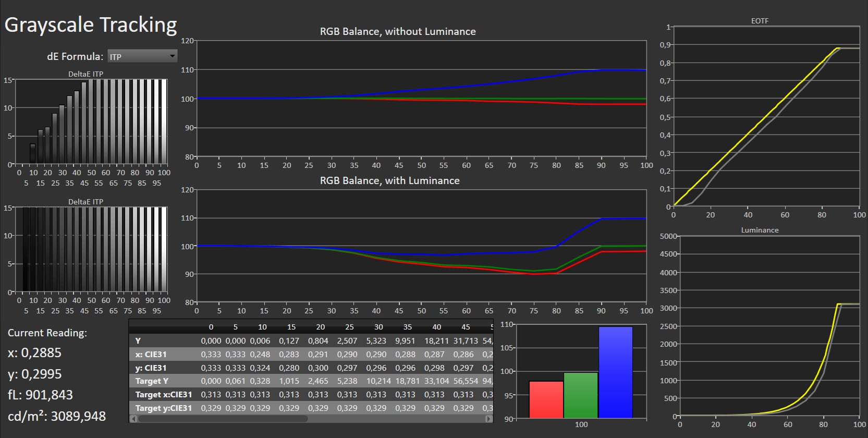Click the right arrow of table scrollbar

488,418
